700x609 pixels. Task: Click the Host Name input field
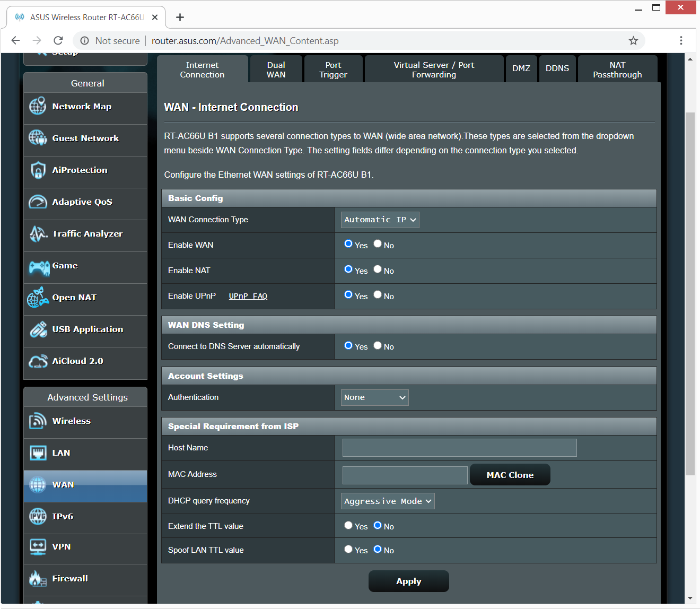pyautogui.click(x=459, y=448)
